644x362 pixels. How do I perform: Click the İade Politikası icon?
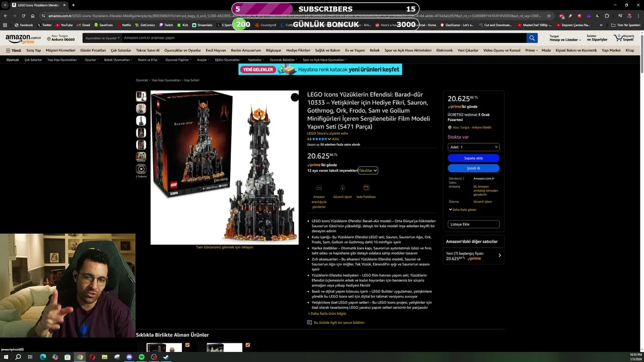click(366, 188)
